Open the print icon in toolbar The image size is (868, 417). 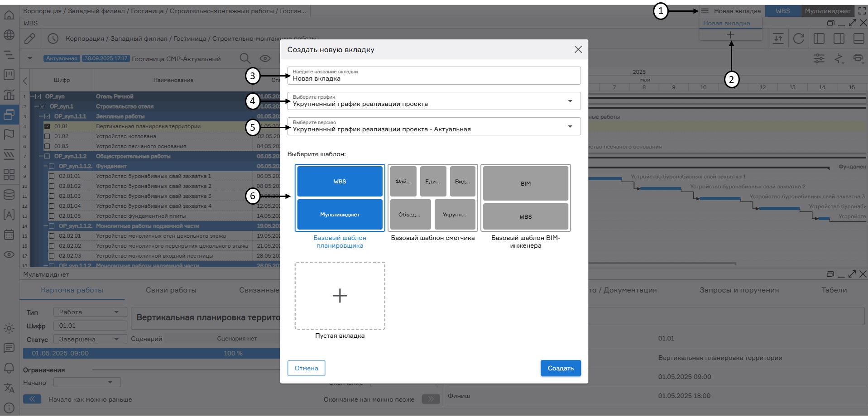point(858,58)
